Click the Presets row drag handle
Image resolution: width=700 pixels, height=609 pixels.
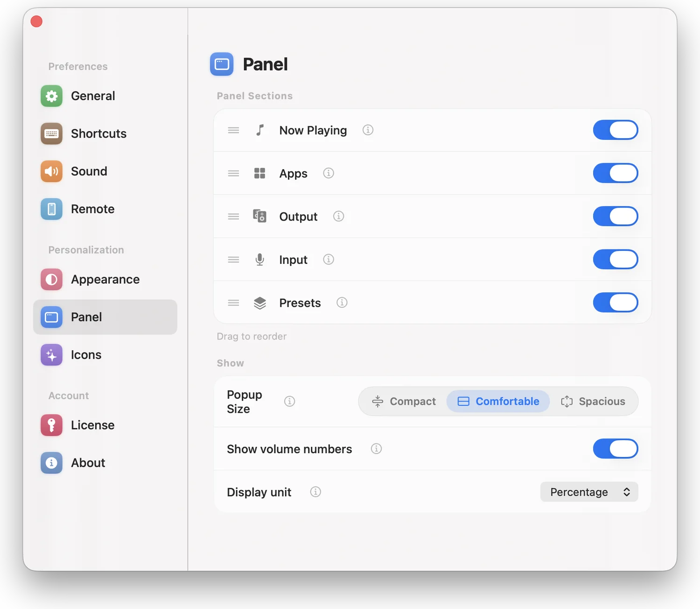pos(233,303)
